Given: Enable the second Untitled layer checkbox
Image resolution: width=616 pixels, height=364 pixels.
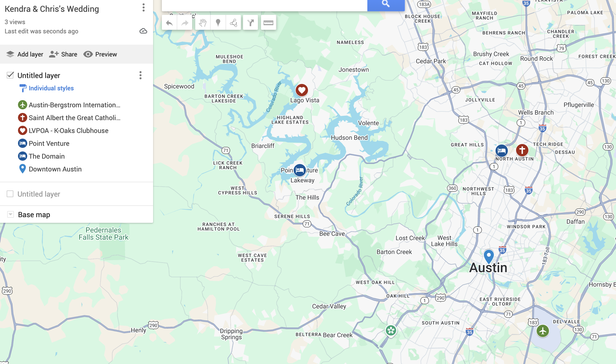Looking at the screenshot, I should [x=10, y=194].
